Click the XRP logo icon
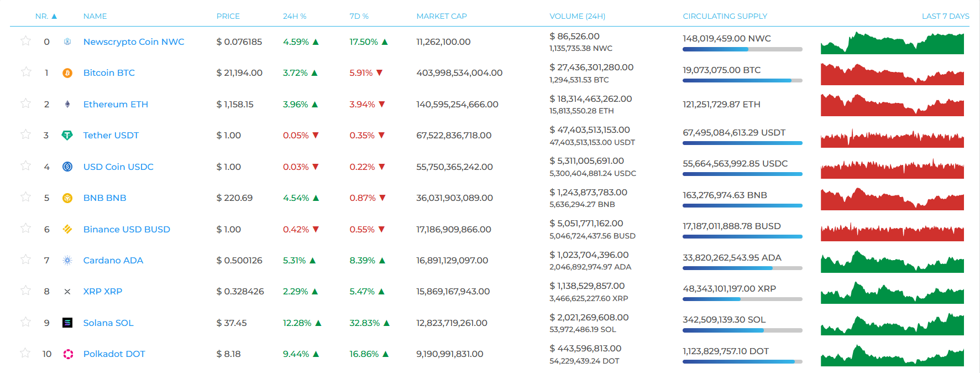This screenshot has width=980, height=373. pos(67,292)
